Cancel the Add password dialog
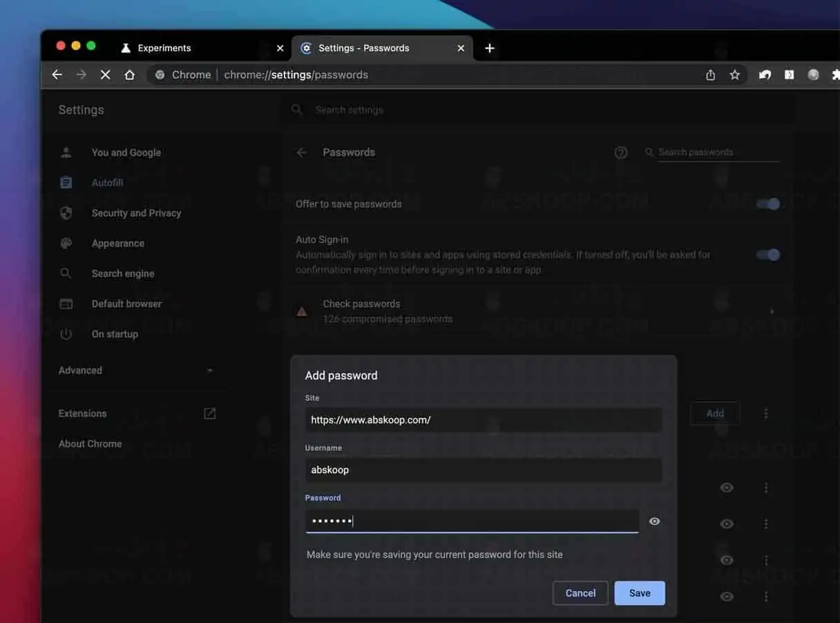The width and height of the screenshot is (840, 623). tap(580, 593)
